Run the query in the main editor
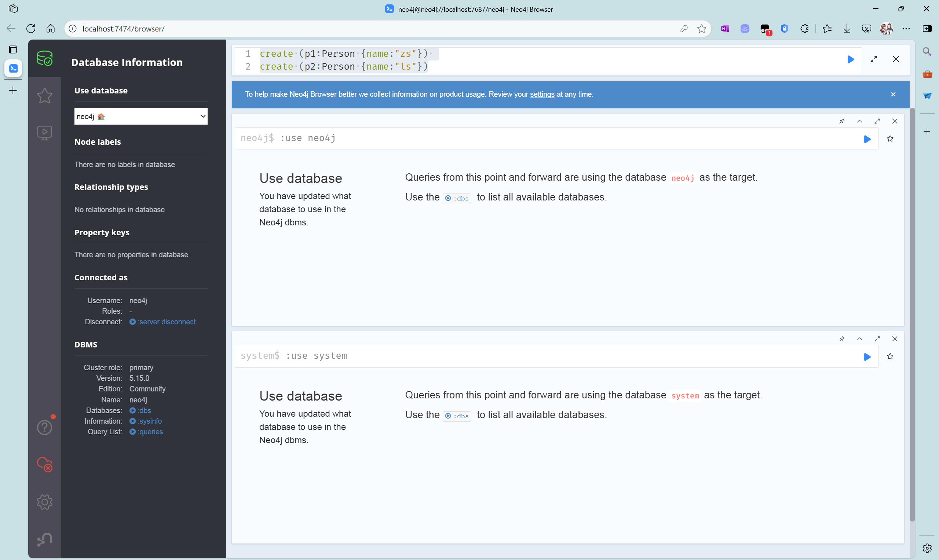 tap(851, 59)
